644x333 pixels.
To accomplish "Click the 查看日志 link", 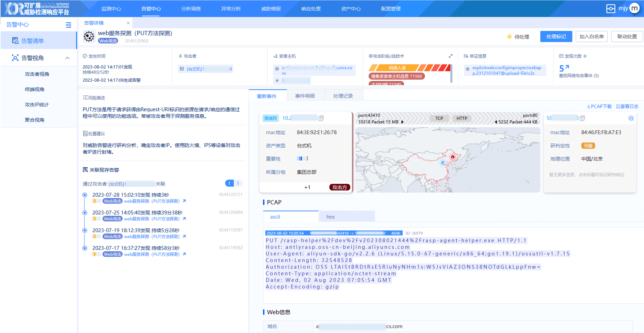I will [627, 106].
